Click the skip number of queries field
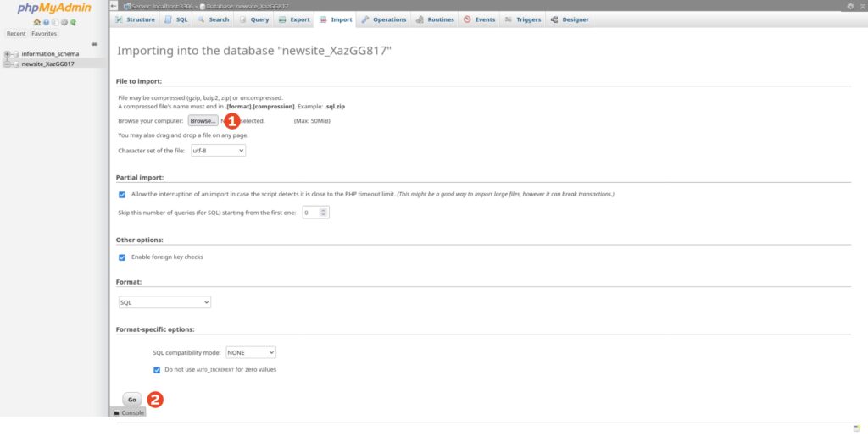 pyautogui.click(x=315, y=213)
